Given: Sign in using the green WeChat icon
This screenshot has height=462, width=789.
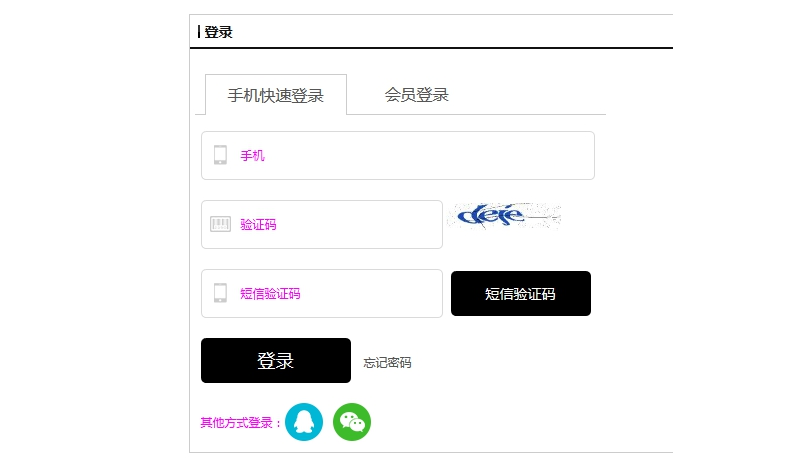Looking at the screenshot, I should pos(352,422).
